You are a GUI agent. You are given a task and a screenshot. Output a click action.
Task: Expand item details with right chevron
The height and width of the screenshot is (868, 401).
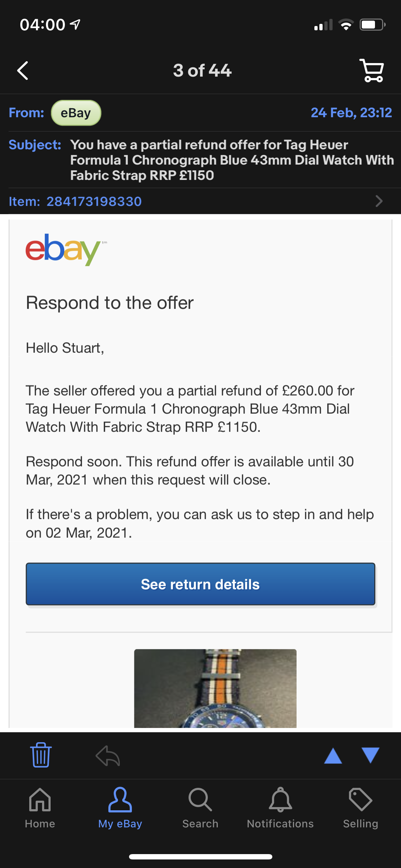tap(379, 201)
